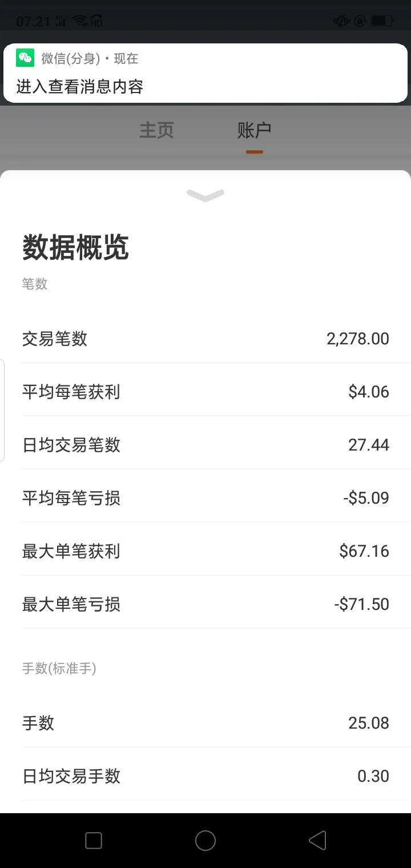Select the 手数 row showing 25.08
Image resolution: width=411 pixels, height=868 pixels.
click(x=205, y=723)
